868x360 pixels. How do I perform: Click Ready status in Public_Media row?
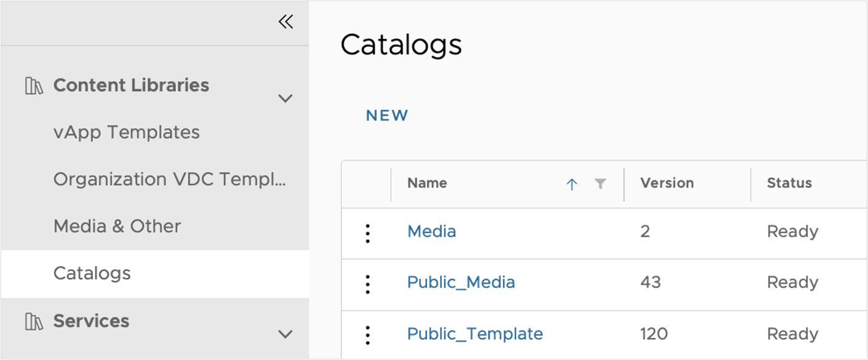click(x=792, y=282)
